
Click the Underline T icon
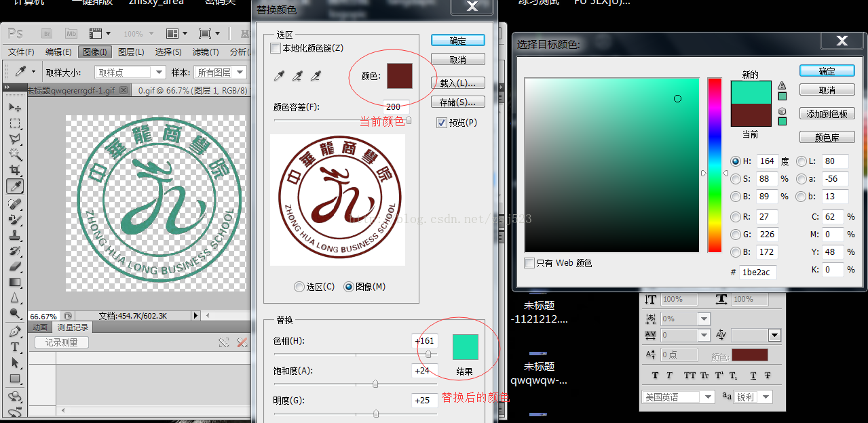pyautogui.click(x=753, y=376)
